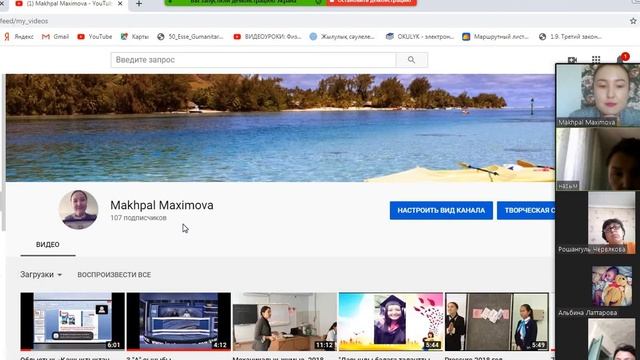Open the notifications bell icon
This screenshot has width=640, height=360.
620,60
